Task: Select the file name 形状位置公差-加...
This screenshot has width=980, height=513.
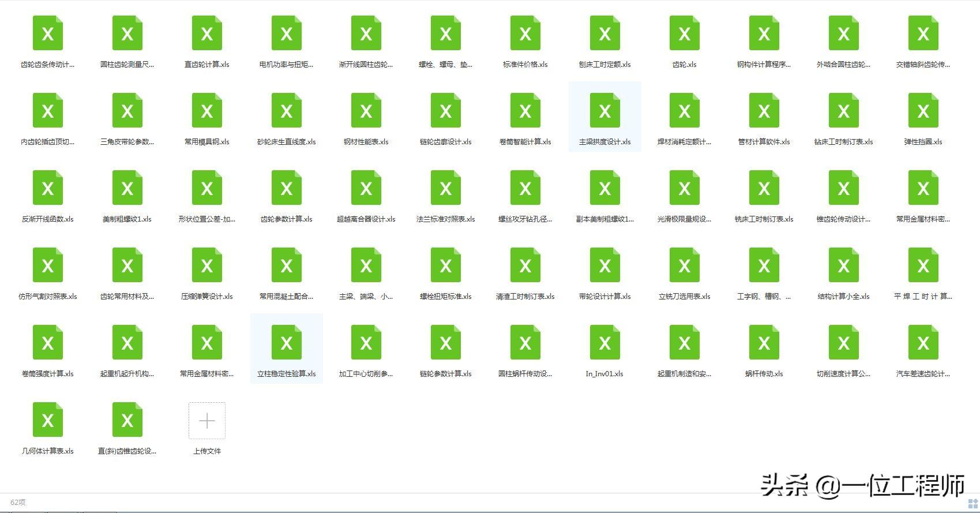Action: pyautogui.click(x=207, y=219)
